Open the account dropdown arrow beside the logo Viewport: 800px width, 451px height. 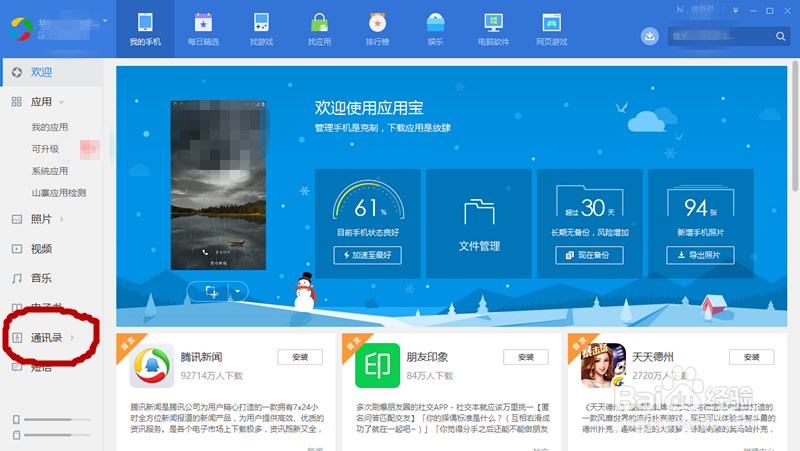pyautogui.click(x=105, y=21)
